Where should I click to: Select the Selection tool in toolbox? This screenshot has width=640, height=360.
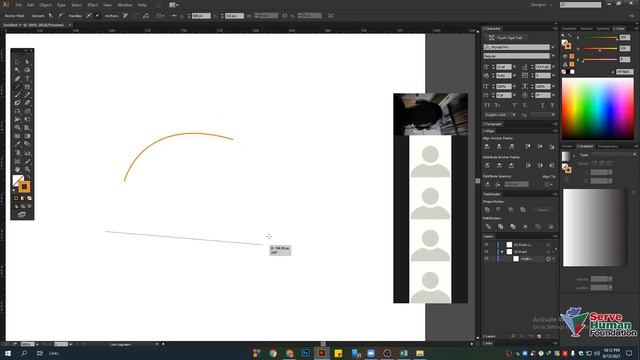point(17,62)
